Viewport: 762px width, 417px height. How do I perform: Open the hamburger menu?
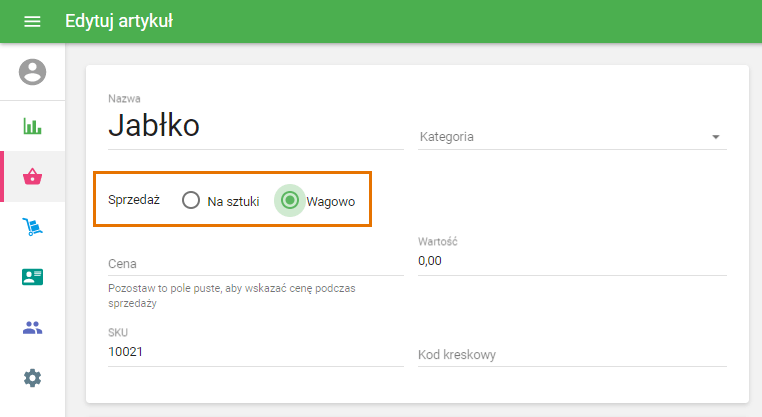tap(32, 21)
